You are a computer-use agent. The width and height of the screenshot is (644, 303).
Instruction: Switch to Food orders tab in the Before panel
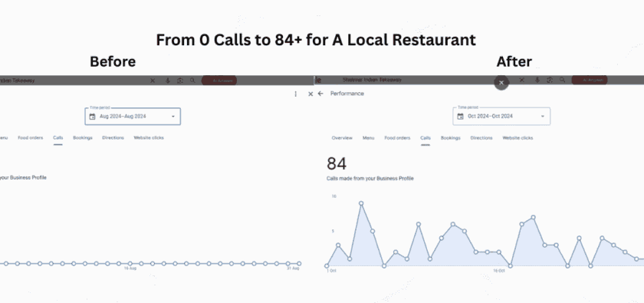click(31, 138)
